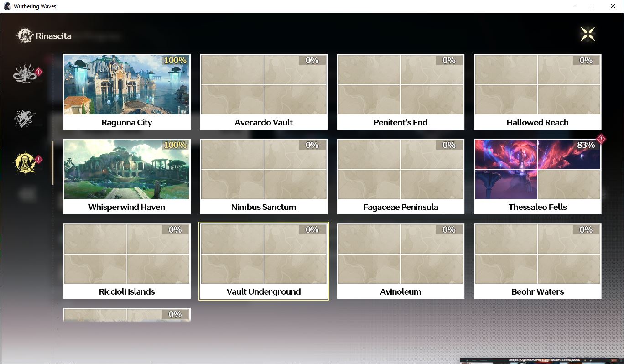624x364 pixels.
Task: Select the Averardo Vault card
Action: pyautogui.click(x=264, y=92)
